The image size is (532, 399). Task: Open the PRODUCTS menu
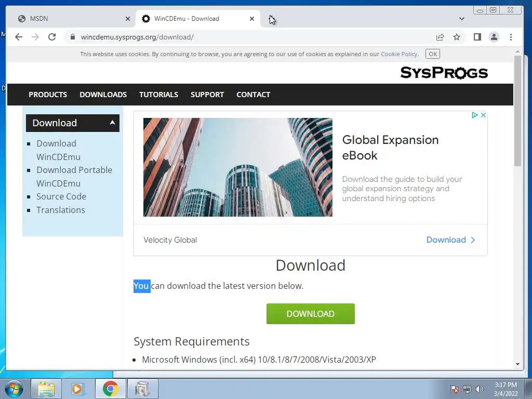48,95
